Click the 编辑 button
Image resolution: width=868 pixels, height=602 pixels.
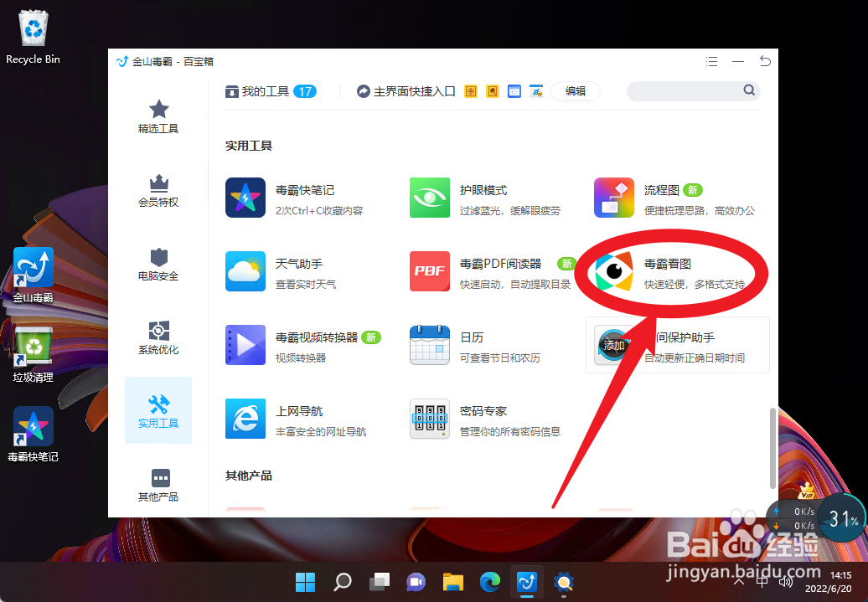pyautogui.click(x=575, y=91)
